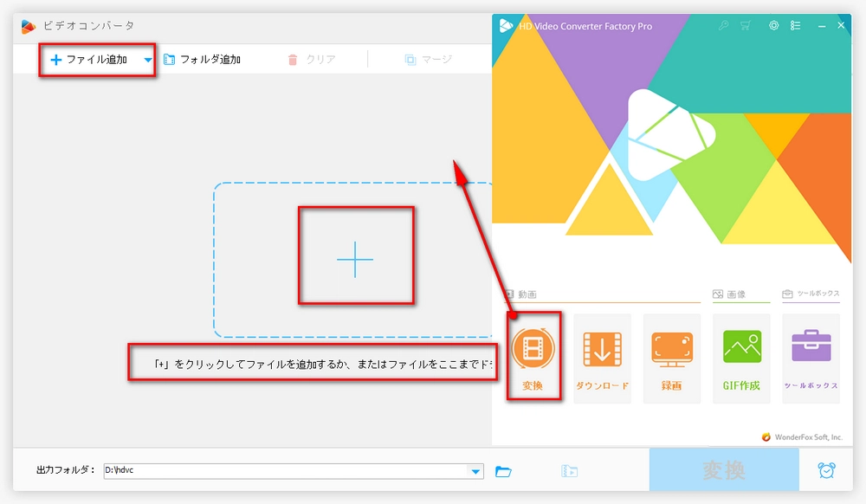Expand the output folder path dropdown
The width and height of the screenshot is (866, 504).
click(475, 471)
